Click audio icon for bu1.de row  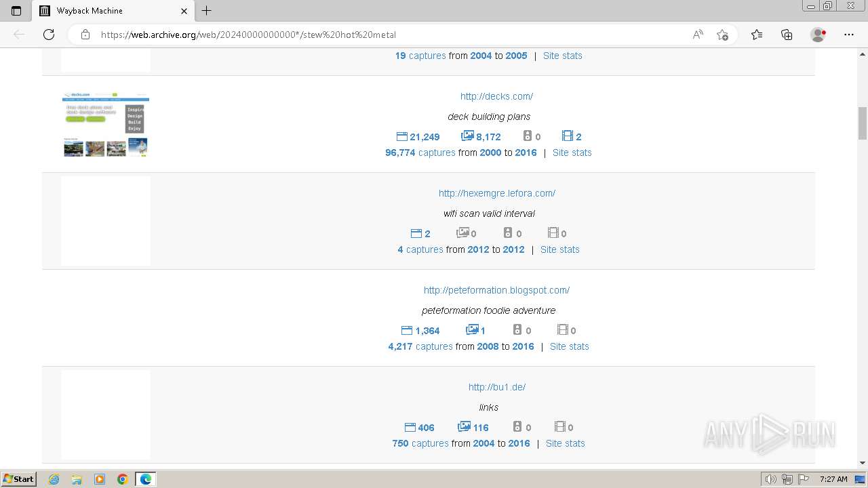click(518, 427)
